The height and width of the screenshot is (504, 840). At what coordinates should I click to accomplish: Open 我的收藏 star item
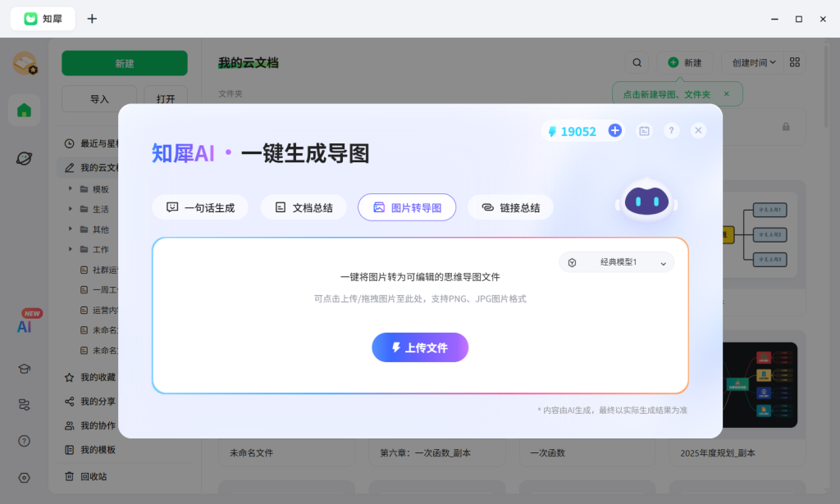(x=90, y=377)
